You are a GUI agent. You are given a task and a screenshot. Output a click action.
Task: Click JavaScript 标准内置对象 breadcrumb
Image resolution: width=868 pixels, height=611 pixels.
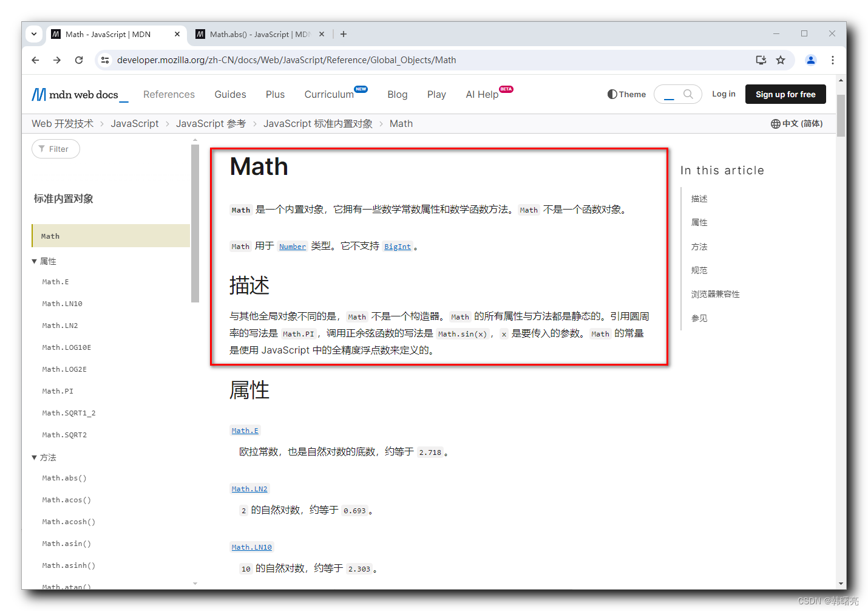[x=317, y=123]
